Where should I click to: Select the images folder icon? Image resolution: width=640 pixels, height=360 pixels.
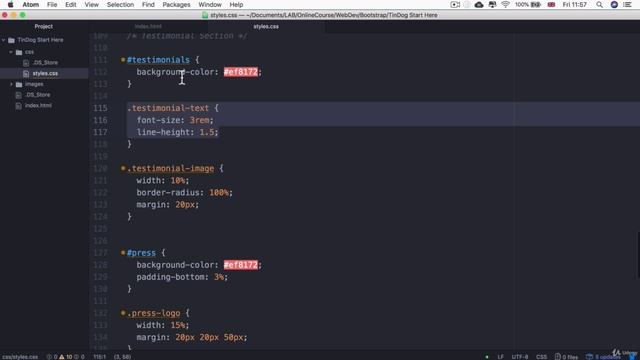[x=19, y=84]
